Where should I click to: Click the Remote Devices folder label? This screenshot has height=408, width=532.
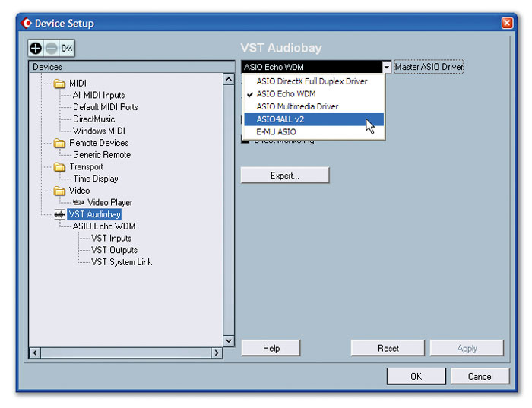click(x=99, y=143)
